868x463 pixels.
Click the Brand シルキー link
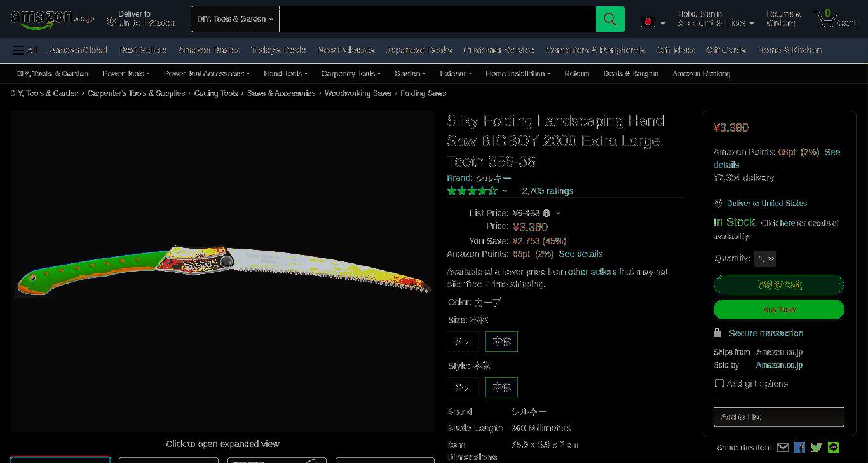tap(479, 178)
